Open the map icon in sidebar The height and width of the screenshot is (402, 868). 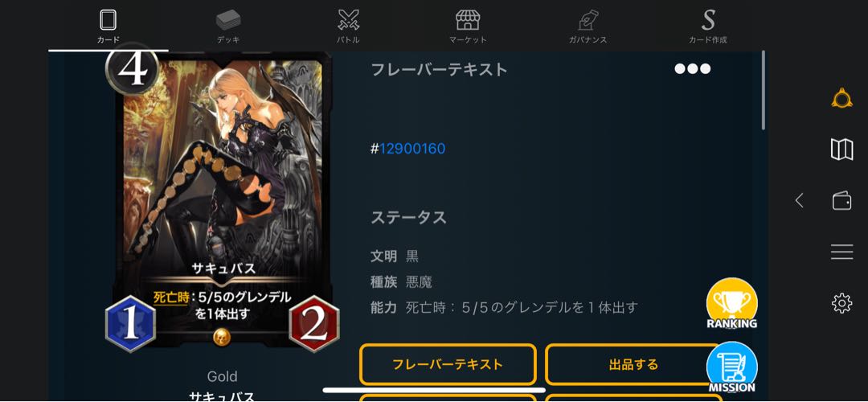pyautogui.click(x=841, y=150)
